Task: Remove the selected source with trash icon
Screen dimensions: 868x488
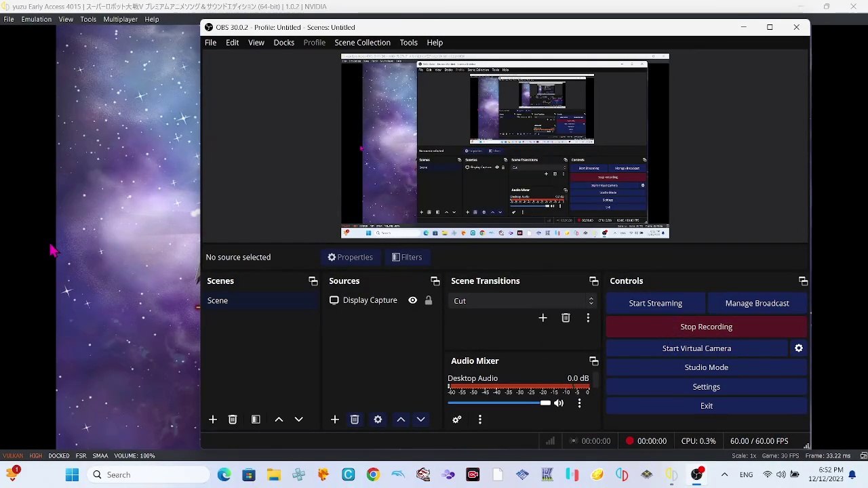Action: (x=355, y=420)
